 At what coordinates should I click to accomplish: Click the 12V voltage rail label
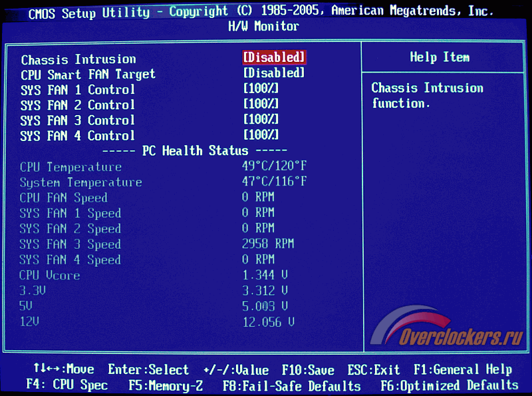(29, 321)
